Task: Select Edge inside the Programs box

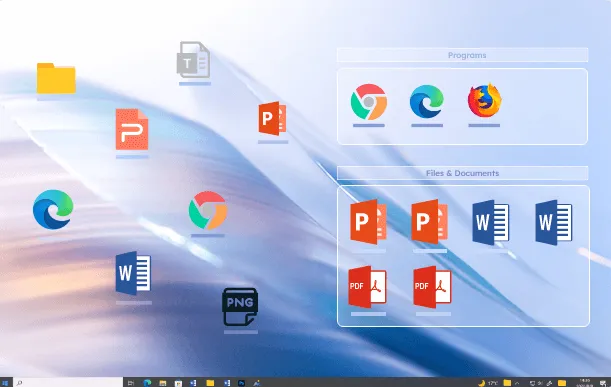Action: [427, 102]
